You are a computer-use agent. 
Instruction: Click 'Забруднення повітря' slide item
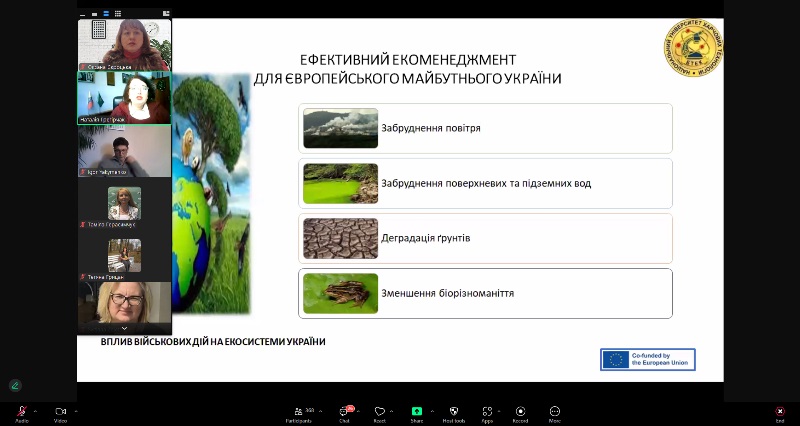click(x=485, y=128)
